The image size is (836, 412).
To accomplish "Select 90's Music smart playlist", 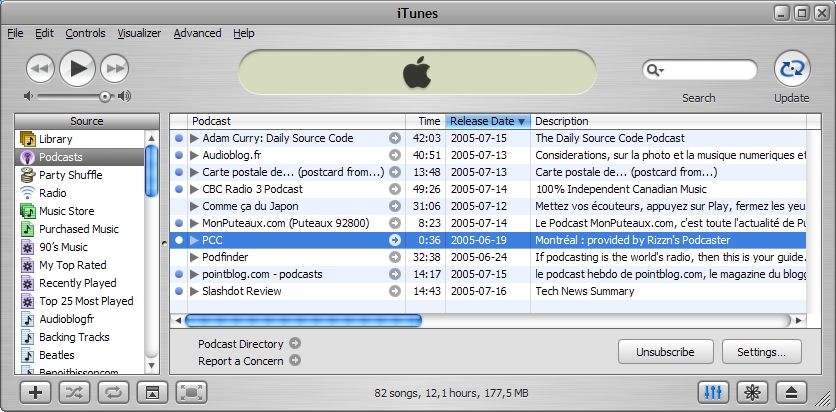I will click(80, 247).
